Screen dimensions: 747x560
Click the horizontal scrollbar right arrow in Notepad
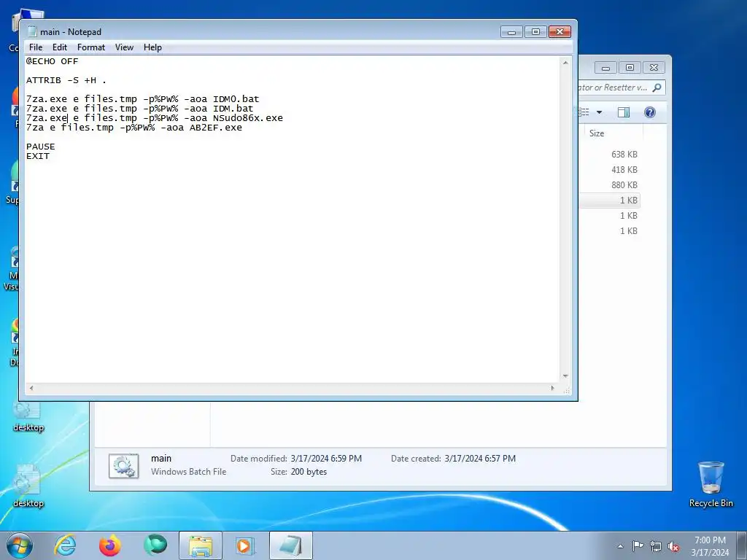(553, 388)
